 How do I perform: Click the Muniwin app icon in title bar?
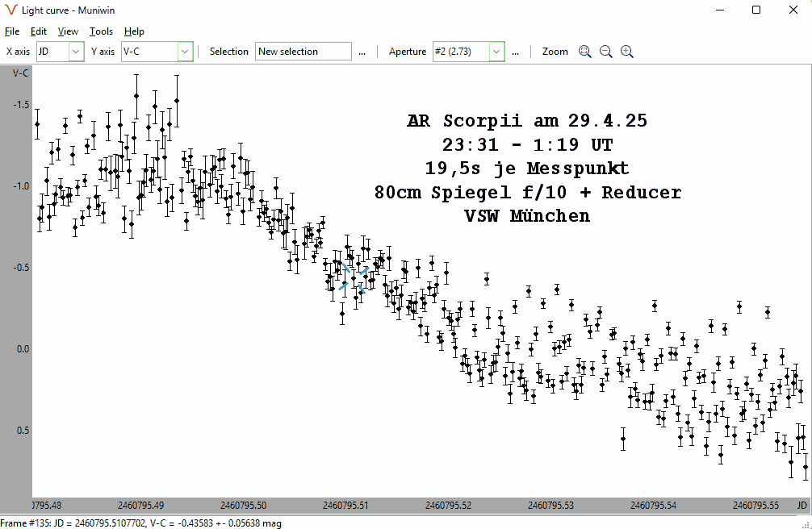click(11, 10)
